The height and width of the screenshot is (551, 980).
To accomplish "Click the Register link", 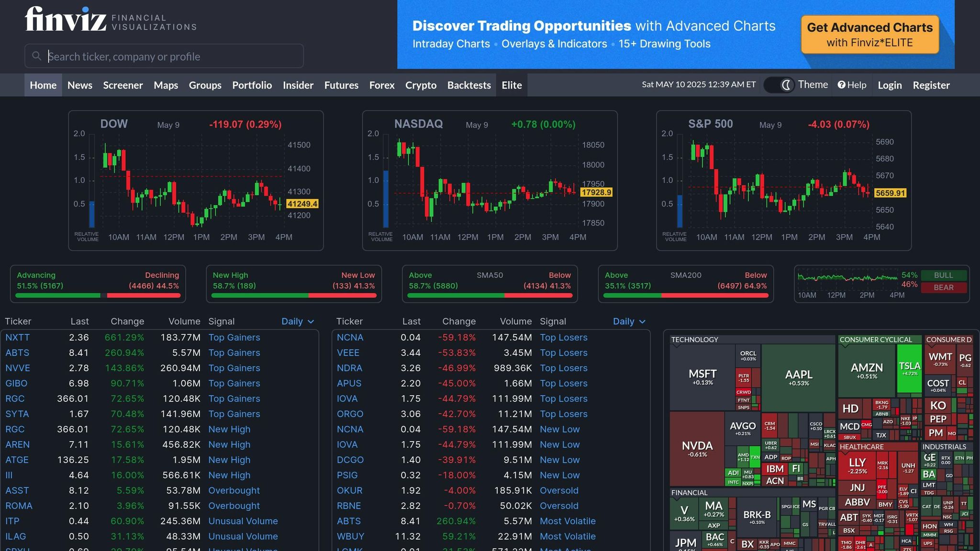I will tap(931, 85).
